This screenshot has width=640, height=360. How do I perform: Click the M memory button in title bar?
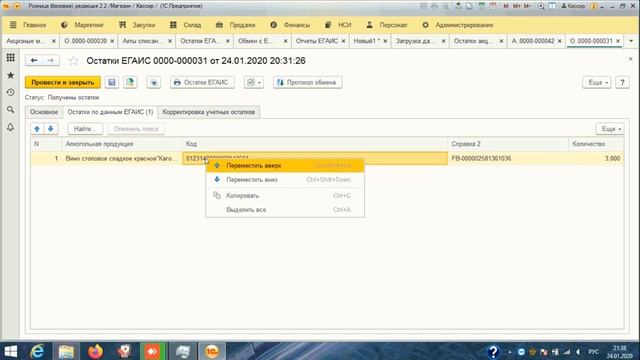(x=506, y=6)
